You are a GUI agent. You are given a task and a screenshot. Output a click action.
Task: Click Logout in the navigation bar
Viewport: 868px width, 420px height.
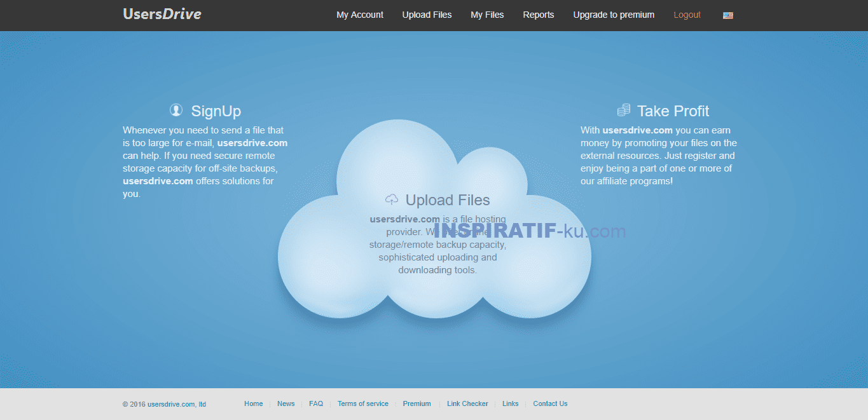pos(687,15)
